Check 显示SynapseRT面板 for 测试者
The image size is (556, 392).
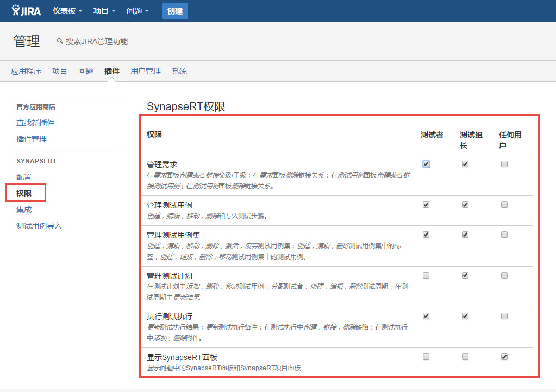pos(426,357)
